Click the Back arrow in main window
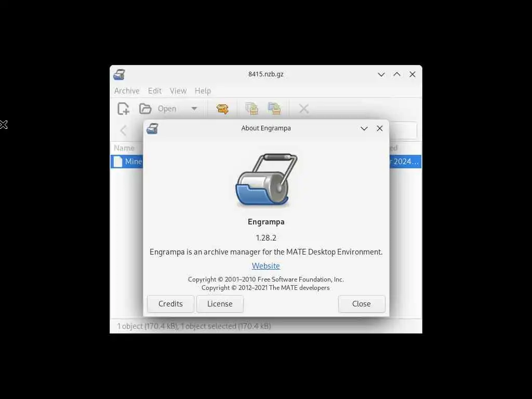This screenshot has width=532, height=399. 124,130
